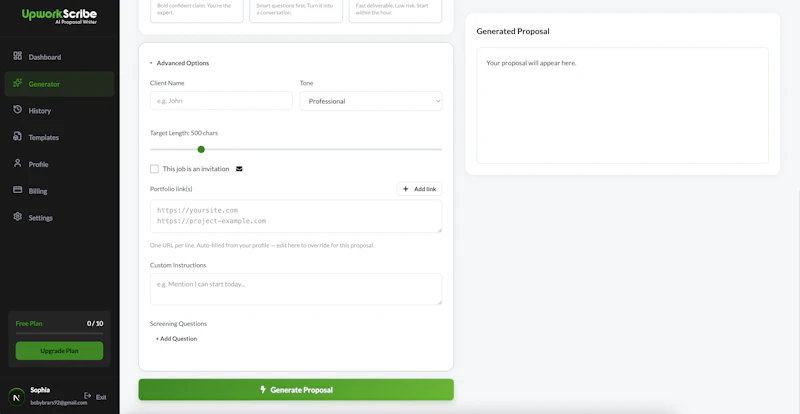Click the Custom Instructions text area
Viewport: 800px width, 414px height.
[296, 289]
